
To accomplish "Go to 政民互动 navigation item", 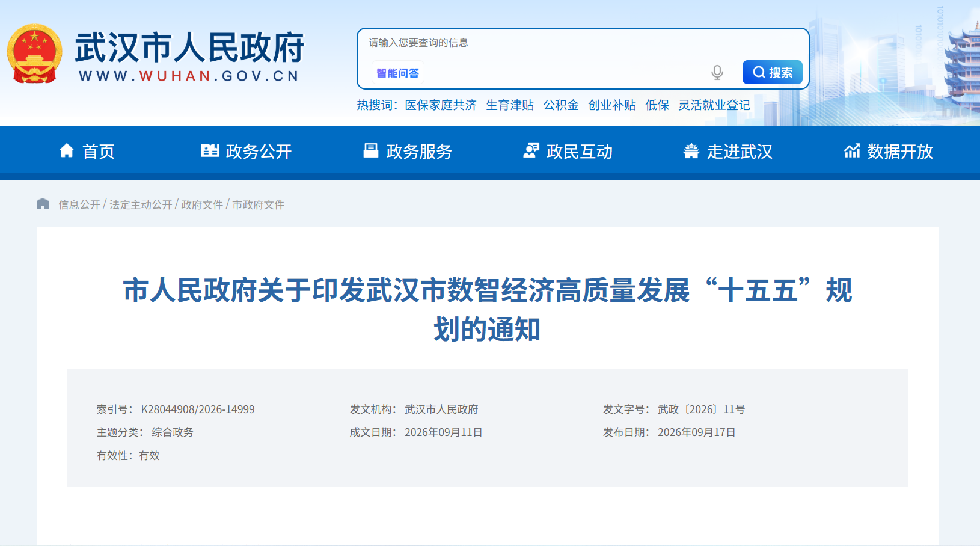I will pos(568,151).
